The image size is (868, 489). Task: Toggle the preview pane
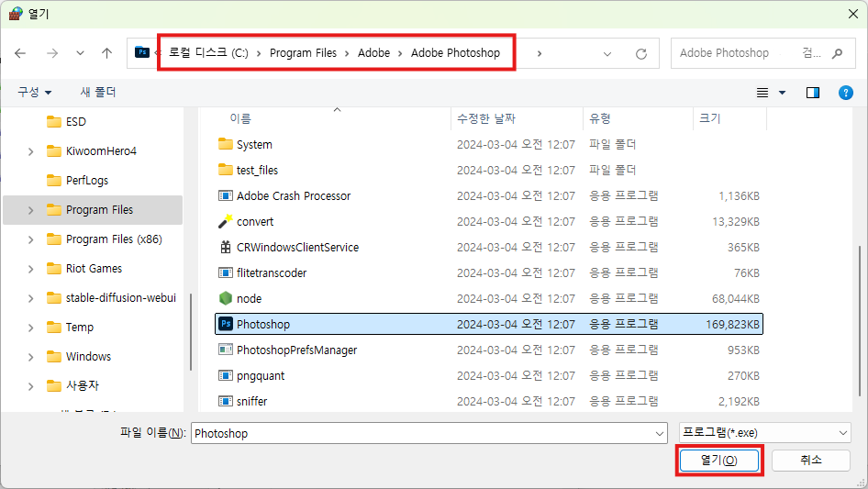[813, 93]
